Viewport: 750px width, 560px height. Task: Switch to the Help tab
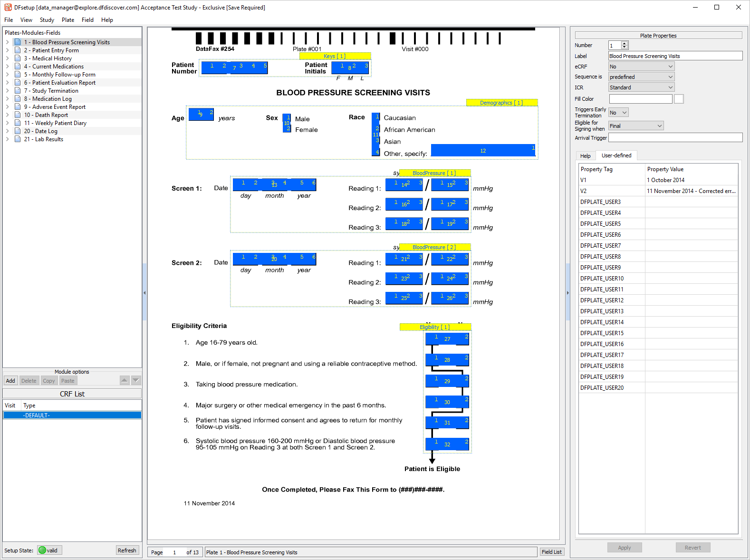(585, 156)
